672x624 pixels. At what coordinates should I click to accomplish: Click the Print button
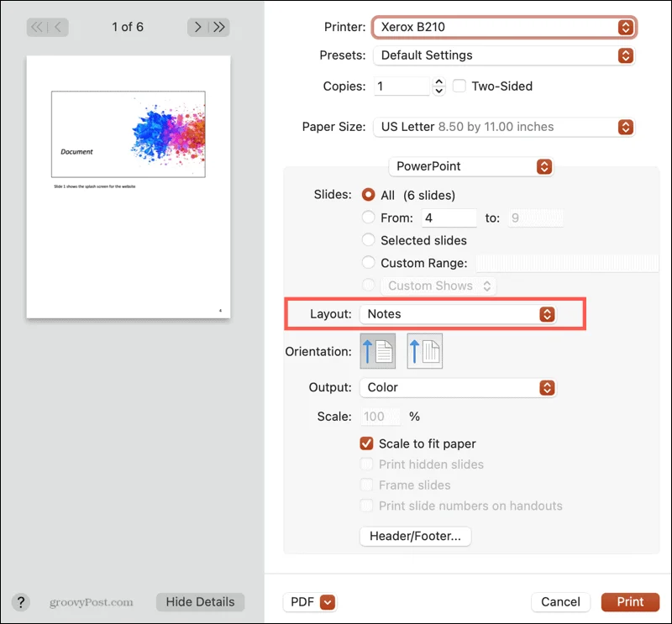[x=630, y=602]
